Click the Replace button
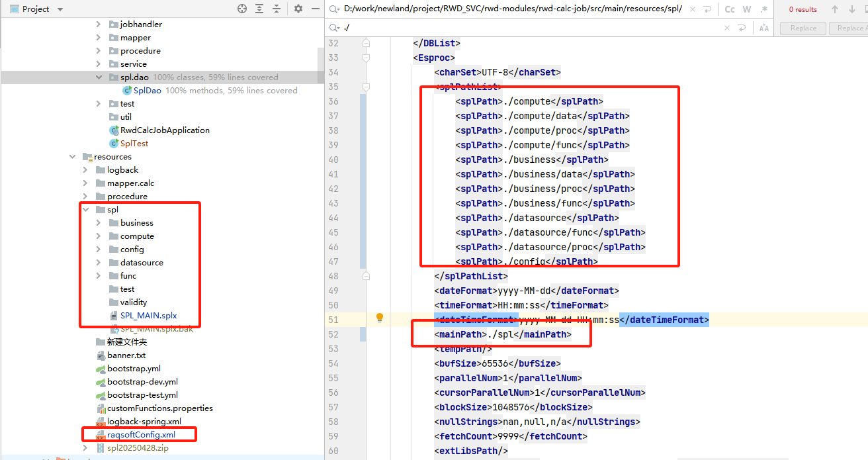This screenshot has width=868, height=460. (803, 28)
